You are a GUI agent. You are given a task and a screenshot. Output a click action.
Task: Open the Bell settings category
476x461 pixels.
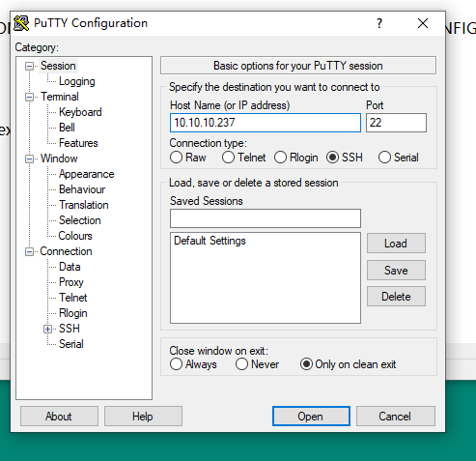67,128
